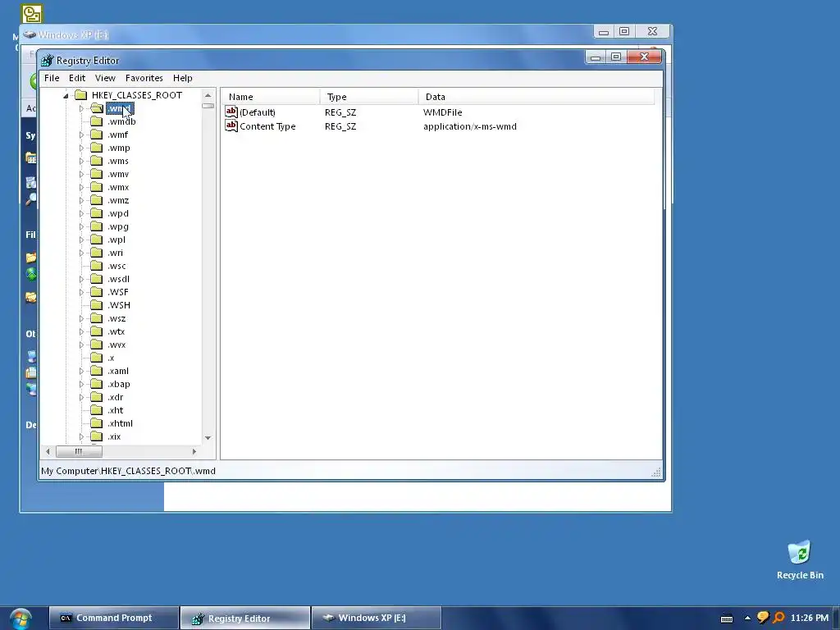The width and height of the screenshot is (840, 630).
Task: Click the HKEY_CLASSES_ROOT folder icon
Action: coord(81,95)
